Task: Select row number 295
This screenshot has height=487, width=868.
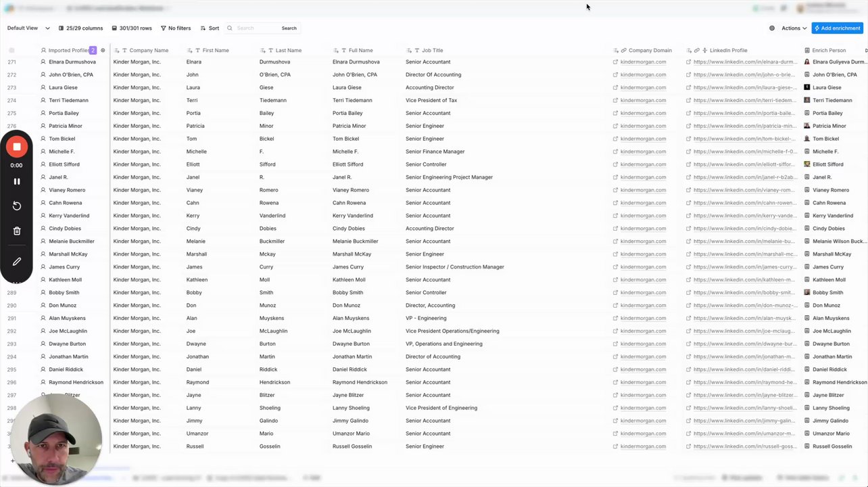Action: pyautogui.click(x=11, y=369)
